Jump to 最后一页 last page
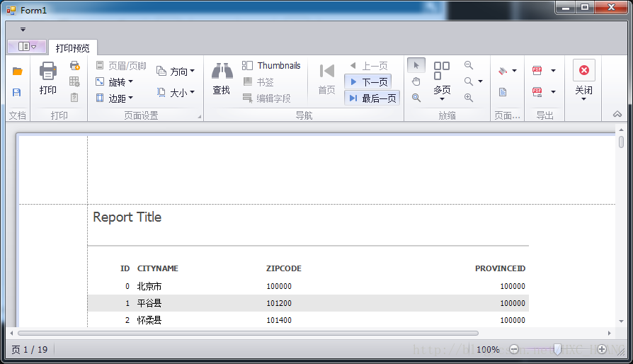The width and height of the screenshot is (633, 364). (x=372, y=98)
